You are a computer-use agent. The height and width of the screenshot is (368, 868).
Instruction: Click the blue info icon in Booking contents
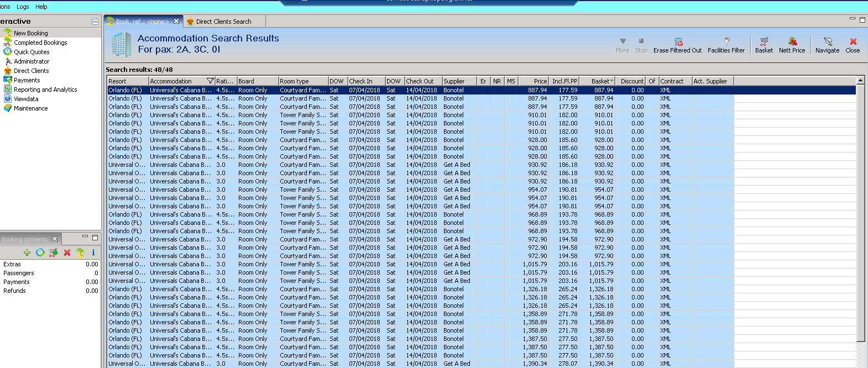(x=93, y=253)
